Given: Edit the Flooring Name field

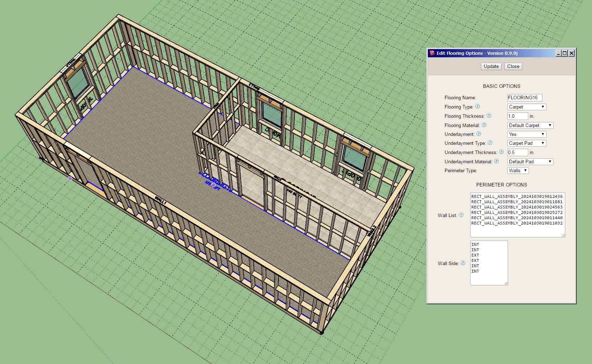Looking at the screenshot, I should tap(525, 97).
